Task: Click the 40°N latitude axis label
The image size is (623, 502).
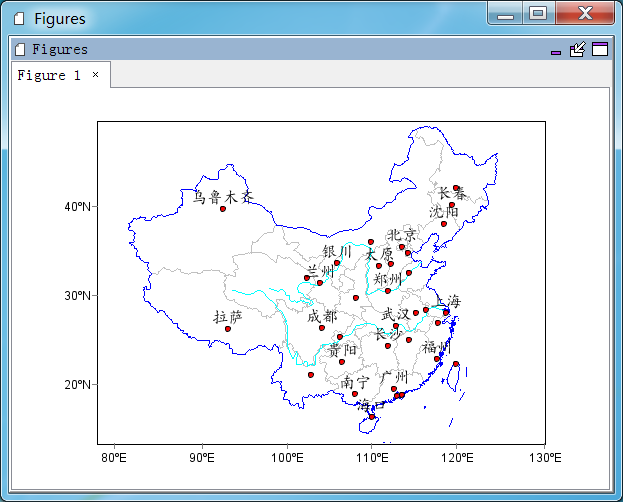Action: coord(77,207)
